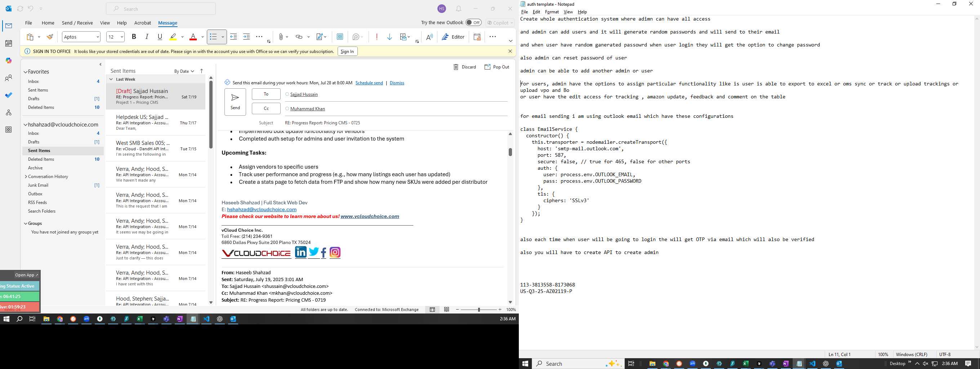Open the More Apps grid icon in sidebar
Image resolution: width=980 pixels, height=369 pixels.
[x=8, y=130]
